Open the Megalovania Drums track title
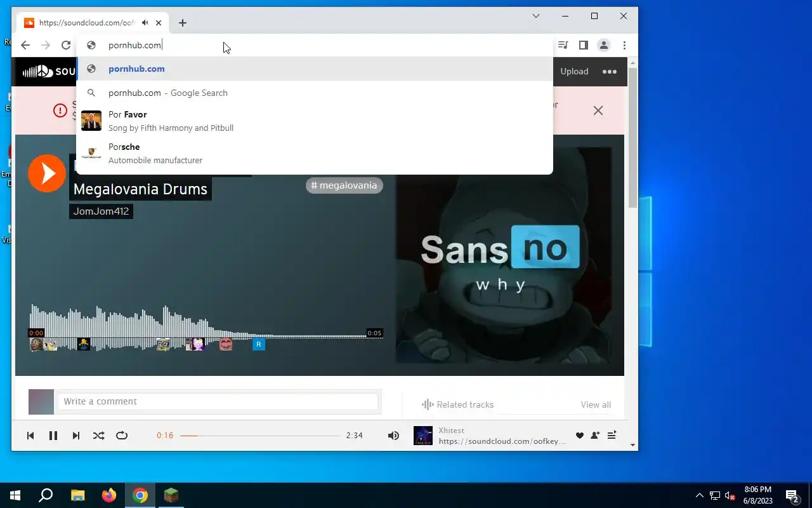Screen dimensions: 812x508 click(x=140, y=189)
